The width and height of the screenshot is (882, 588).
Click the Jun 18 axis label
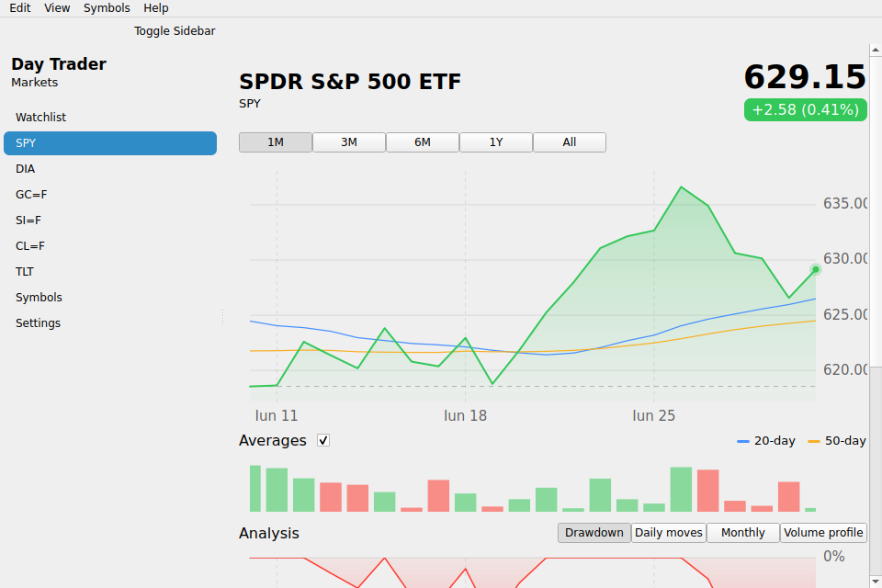click(465, 416)
